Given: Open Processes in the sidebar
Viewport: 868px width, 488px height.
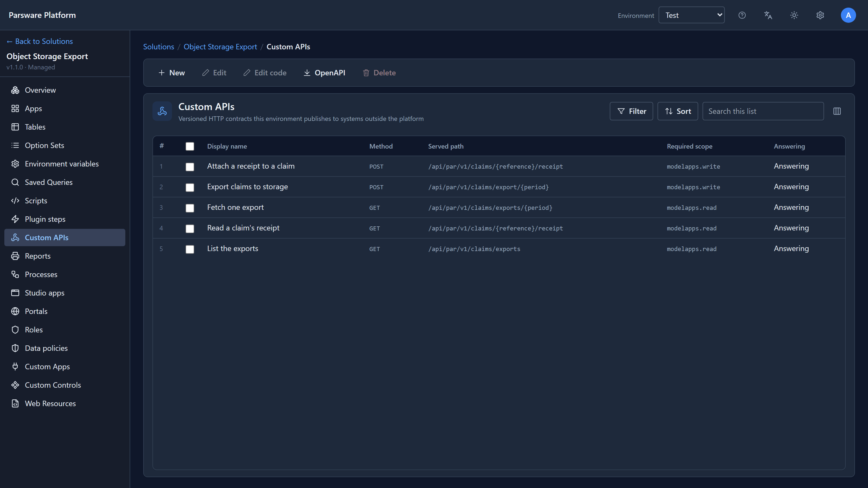Looking at the screenshot, I should [65, 274].
